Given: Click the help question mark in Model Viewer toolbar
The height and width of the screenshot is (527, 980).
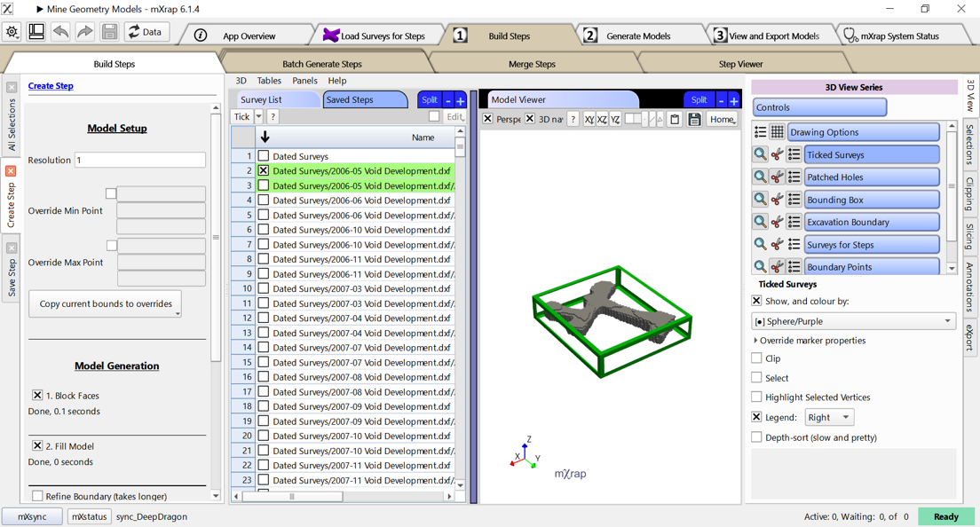Looking at the screenshot, I should pyautogui.click(x=573, y=119).
